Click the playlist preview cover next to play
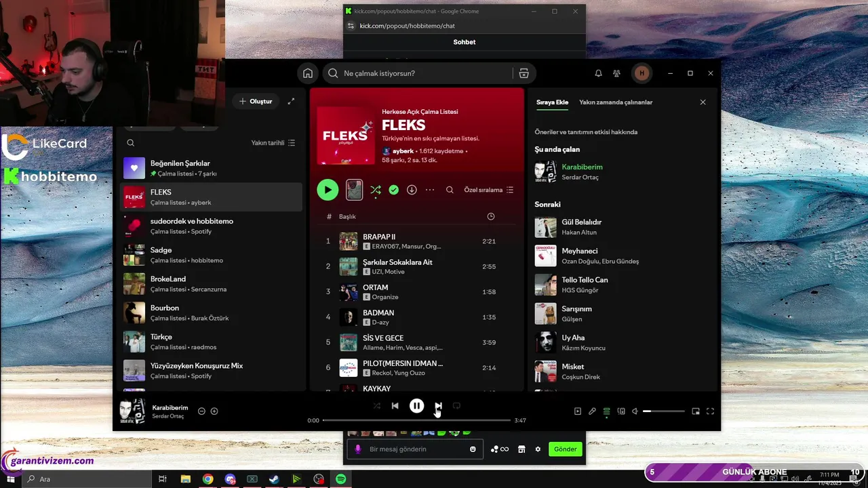The width and height of the screenshot is (868, 488). [354, 190]
